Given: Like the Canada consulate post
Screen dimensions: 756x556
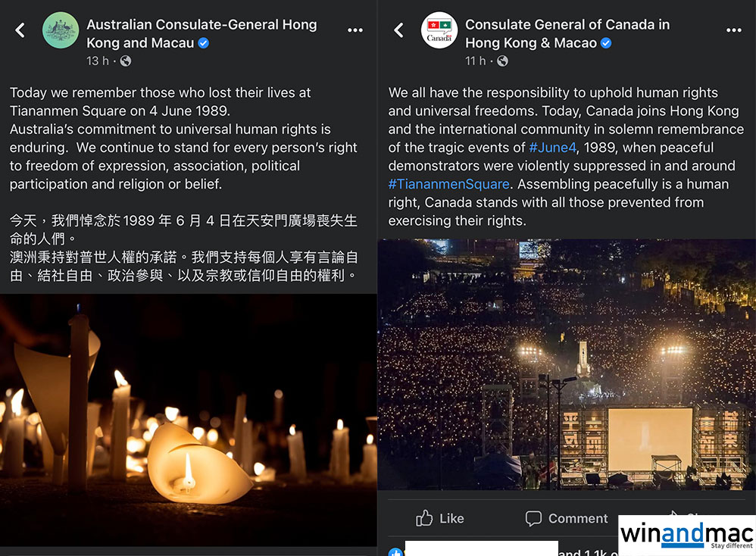Looking at the screenshot, I should pyautogui.click(x=439, y=518).
